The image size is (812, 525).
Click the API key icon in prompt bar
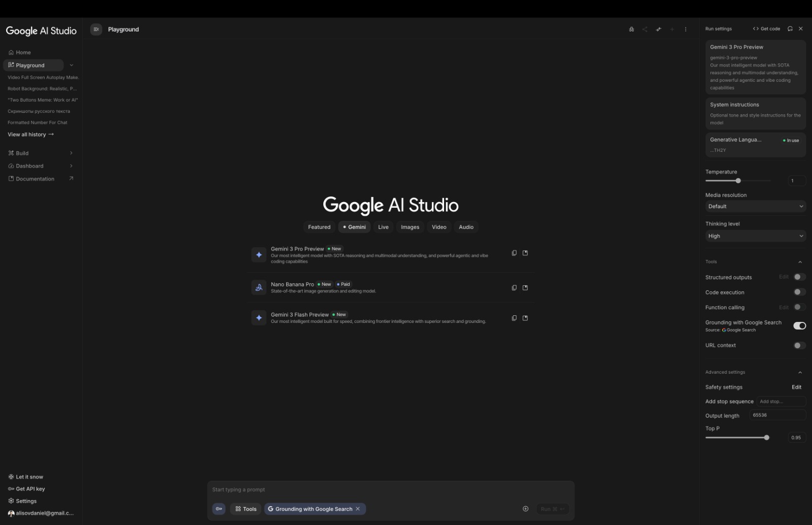pos(219,509)
